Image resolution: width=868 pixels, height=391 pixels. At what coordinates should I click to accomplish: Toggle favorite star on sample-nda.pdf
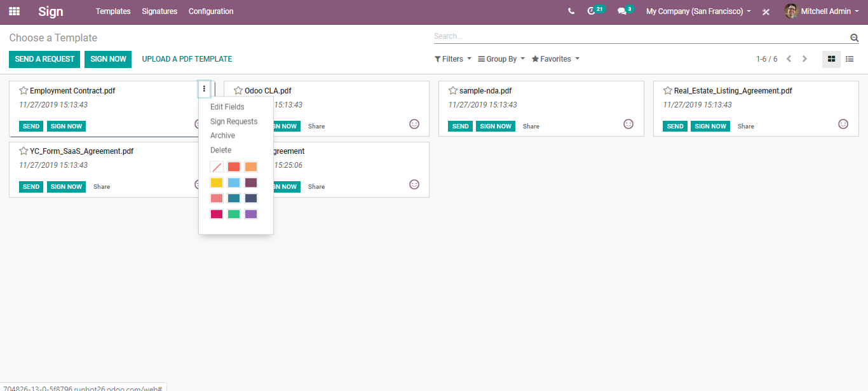(453, 91)
